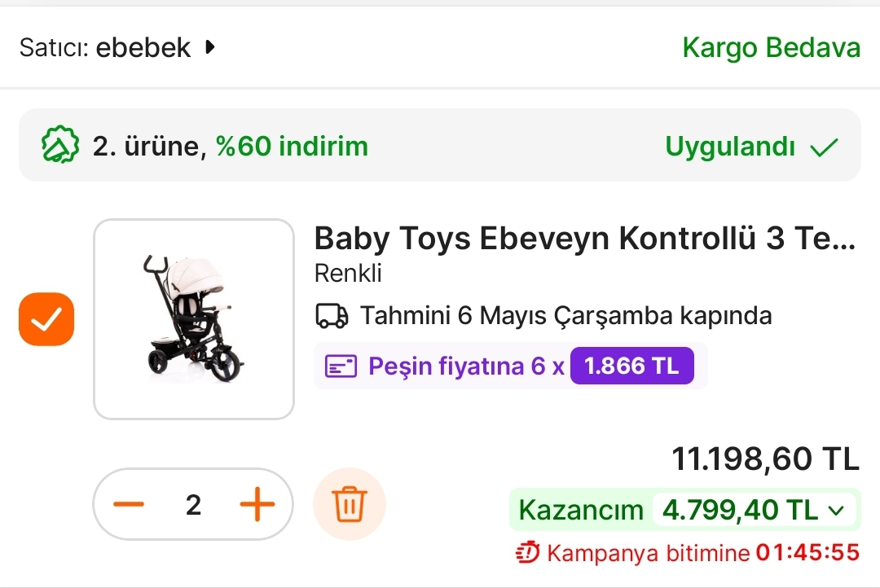The height and width of the screenshot is (588, 880).
Task: Click the quantity value 2 field
Action: point(193,505)
